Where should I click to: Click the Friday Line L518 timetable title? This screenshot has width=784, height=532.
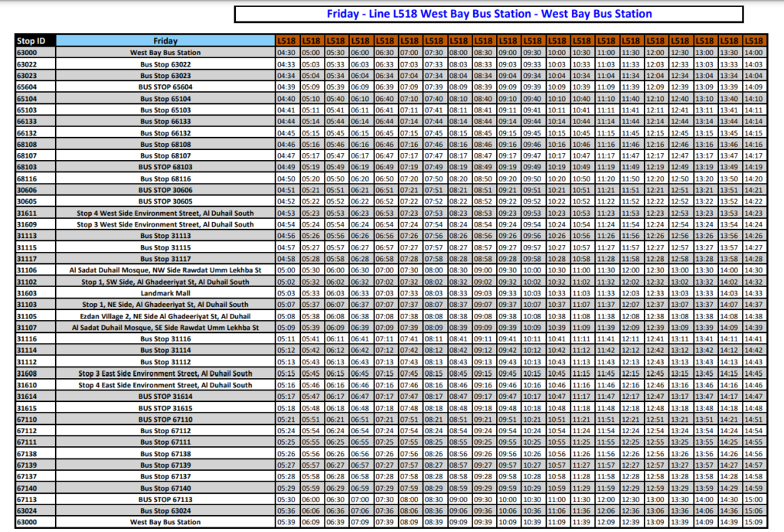coord(489,14)
